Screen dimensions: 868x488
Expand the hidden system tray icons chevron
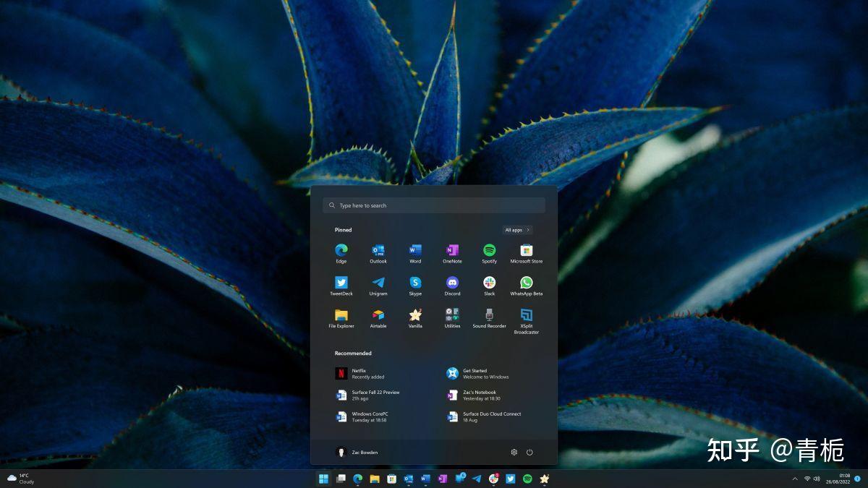tap(796, 479)
